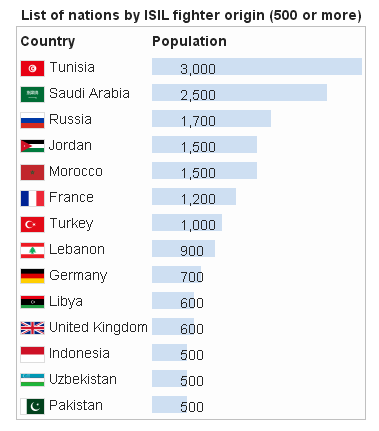Viewport: 379px width, 431px height.
Task: Click the Turkey flag icon
Action: coord(32,224)
